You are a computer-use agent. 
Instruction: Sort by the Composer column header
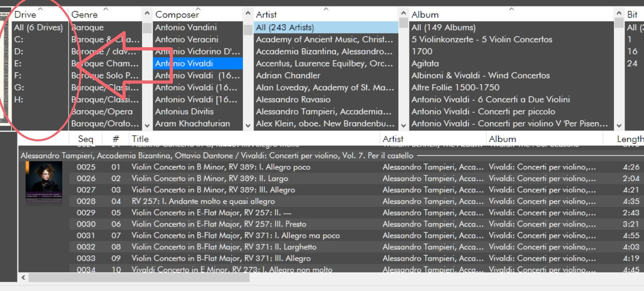177,15
